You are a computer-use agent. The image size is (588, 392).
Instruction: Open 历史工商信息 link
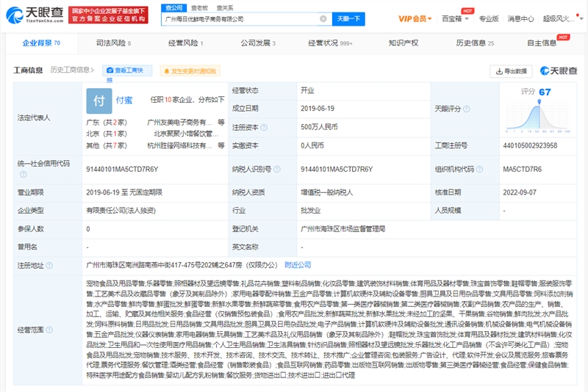click(x=72, y=70)
